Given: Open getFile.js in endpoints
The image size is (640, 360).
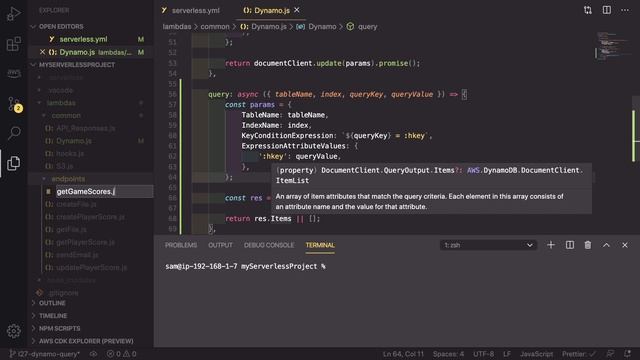Looking at the screenshot, I should 71,229.
